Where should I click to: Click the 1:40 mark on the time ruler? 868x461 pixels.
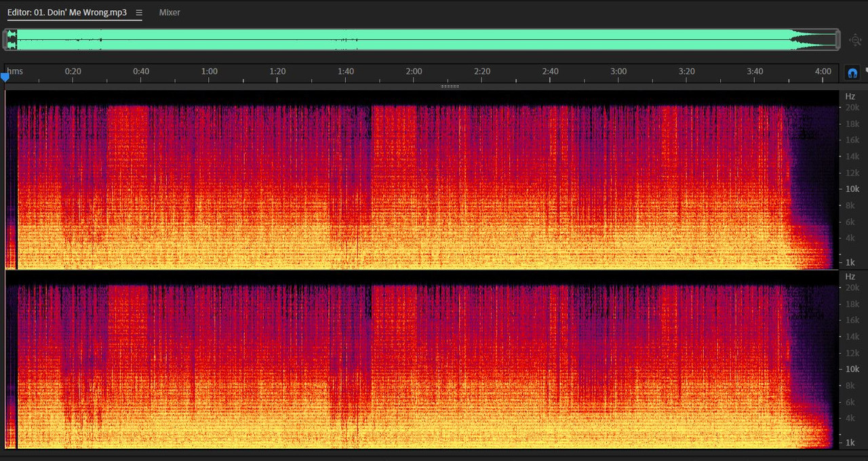346,71
